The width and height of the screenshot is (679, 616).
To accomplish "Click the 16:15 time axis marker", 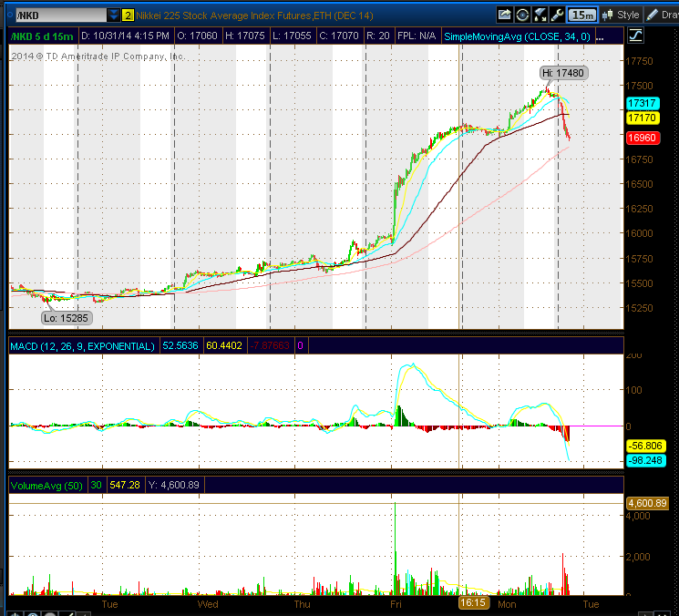I will click(473, 602).
